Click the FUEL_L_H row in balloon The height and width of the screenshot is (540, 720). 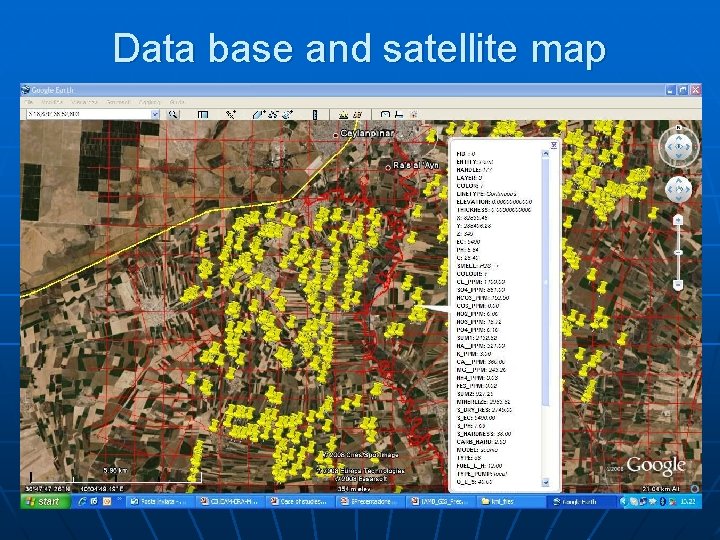479,466
